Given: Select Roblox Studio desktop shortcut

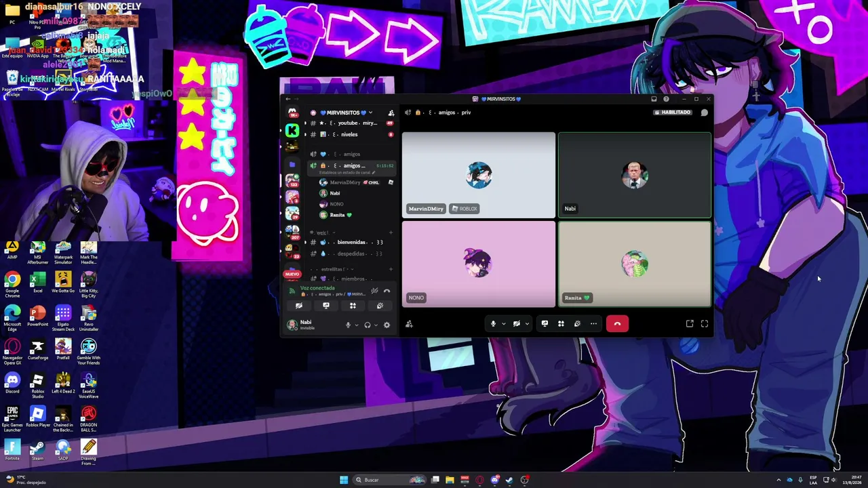Looking at the screenshot, I should click(37, 386).
